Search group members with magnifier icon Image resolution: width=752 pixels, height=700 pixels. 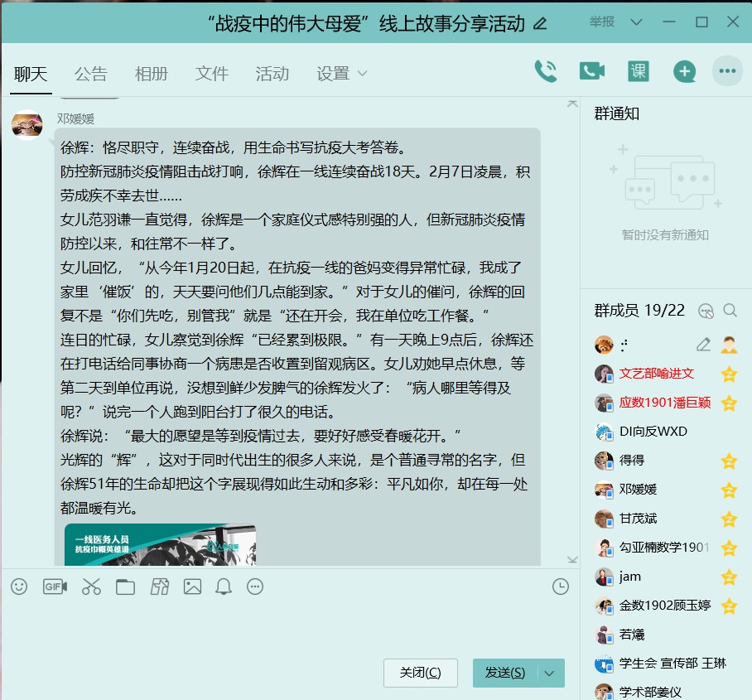pyautogui.click(x=730, y=311)
